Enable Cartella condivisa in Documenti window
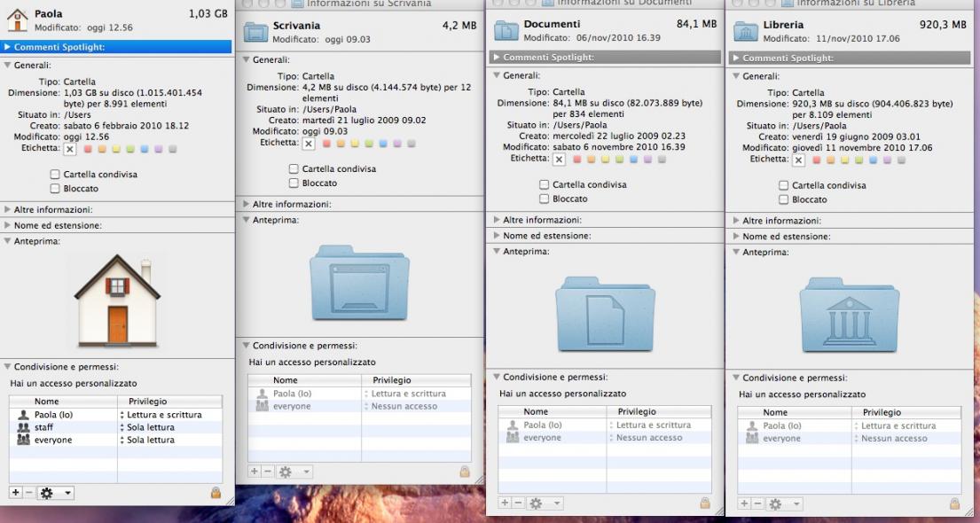The height and width of the screenshot is (523, 980). 545,184
